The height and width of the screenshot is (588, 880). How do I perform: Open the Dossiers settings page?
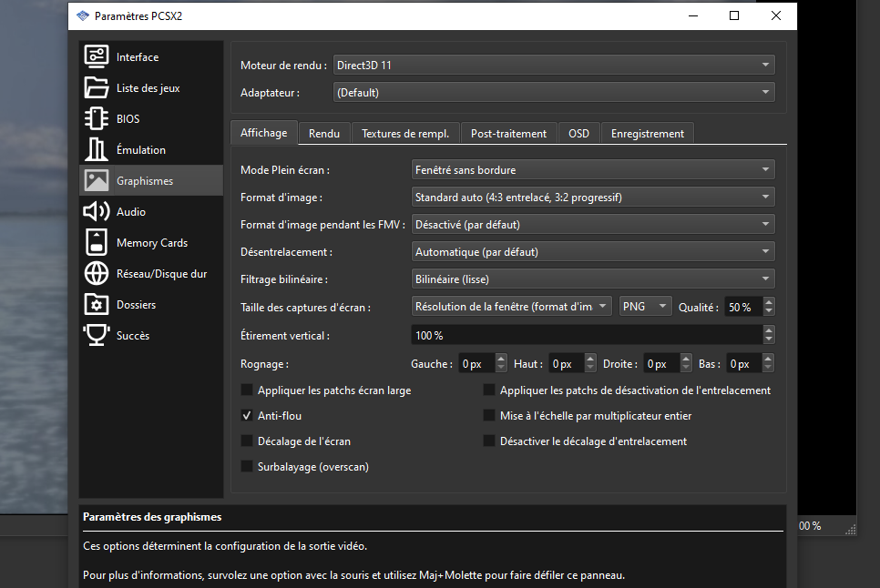click(x=136, y=305)
